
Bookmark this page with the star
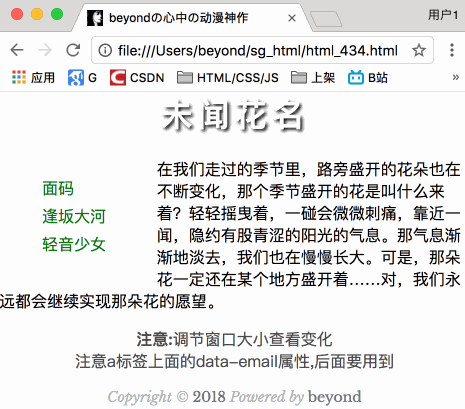[x=419, y=51]
